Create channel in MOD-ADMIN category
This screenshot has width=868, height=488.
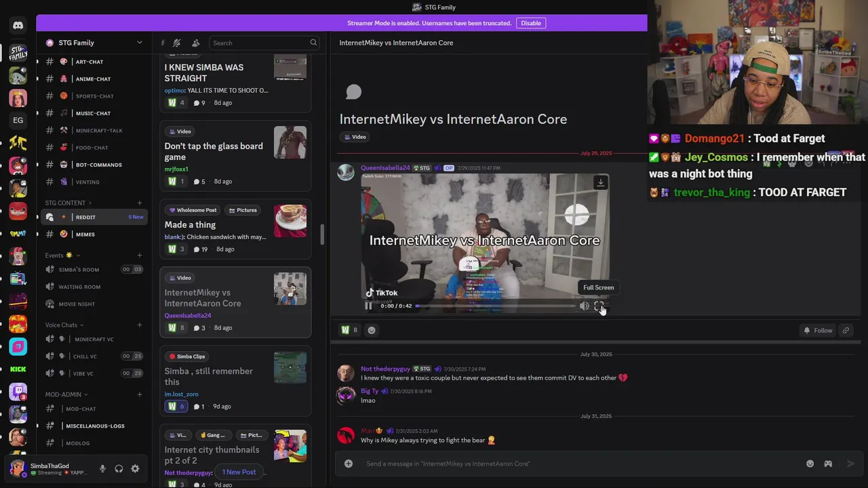click(140, 394)
